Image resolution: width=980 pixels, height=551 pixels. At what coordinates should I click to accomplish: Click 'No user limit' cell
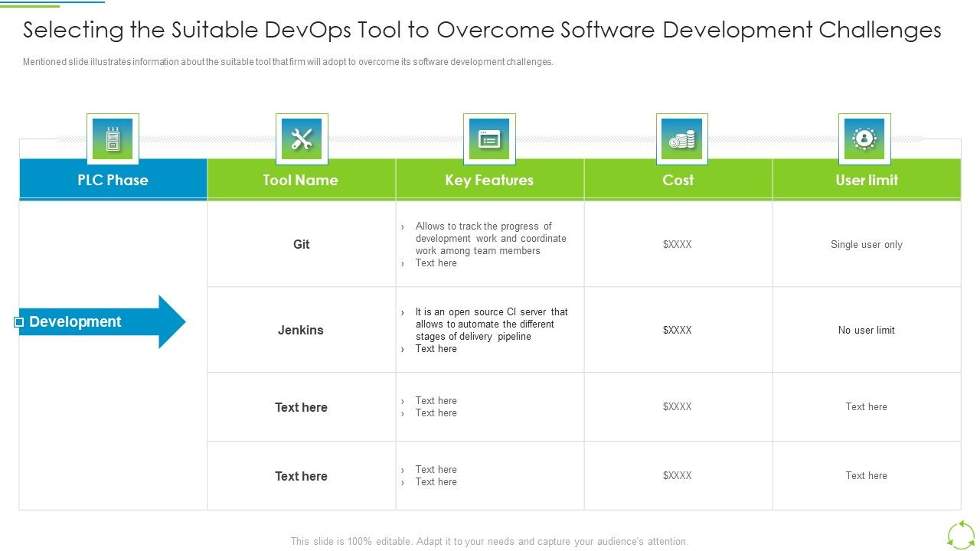tap(867, 330)
